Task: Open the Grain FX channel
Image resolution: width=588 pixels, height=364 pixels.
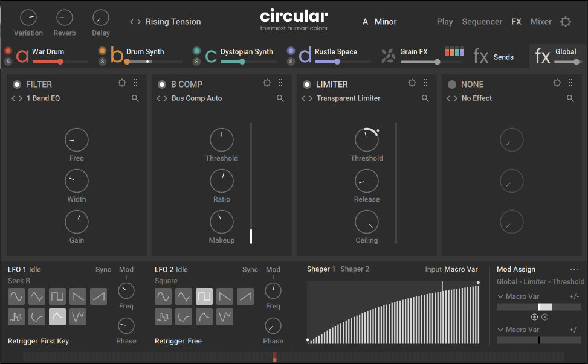Action: coord(414,52)
